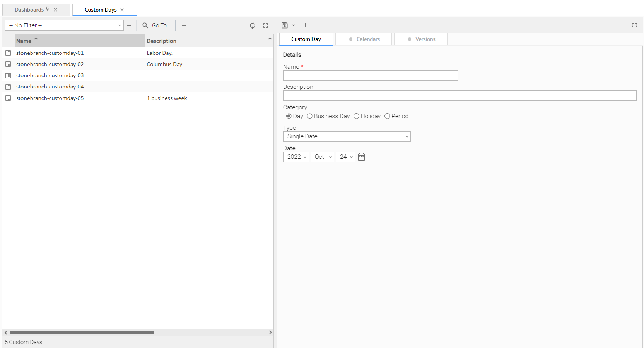Click the plus icon to add custom day
The width and height of the screenshot is (644, 348).
[x=184, y=25]
